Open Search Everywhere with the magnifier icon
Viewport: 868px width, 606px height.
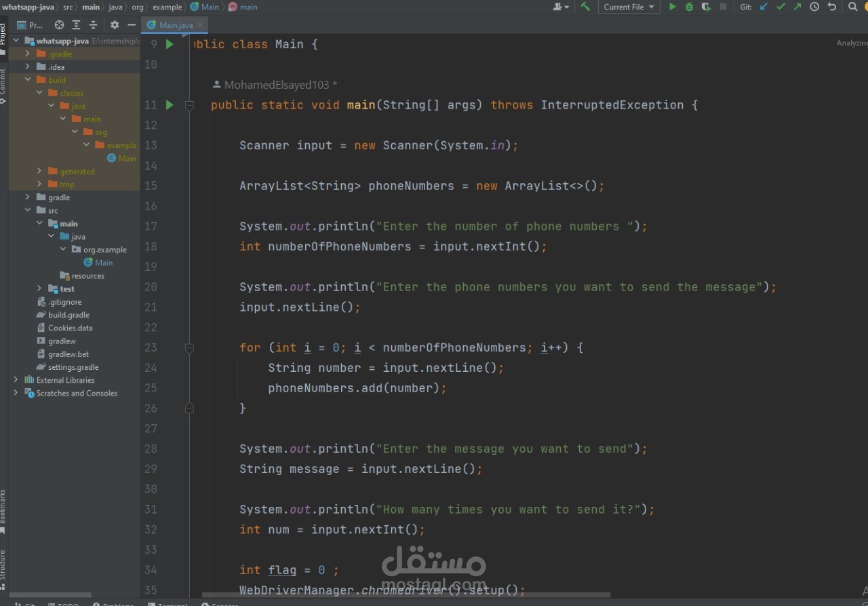(x=852, y=7)
